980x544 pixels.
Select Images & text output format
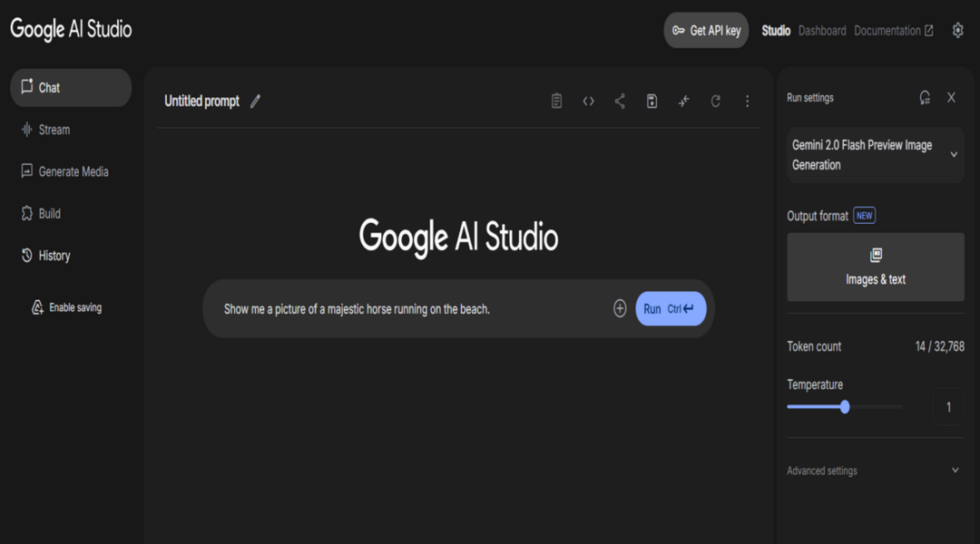tap(875, 267)
